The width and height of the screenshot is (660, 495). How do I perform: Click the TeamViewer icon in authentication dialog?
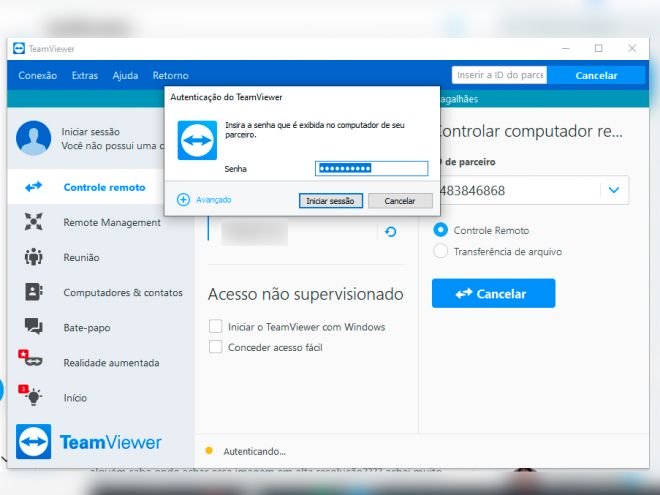[x=197, y=140]
